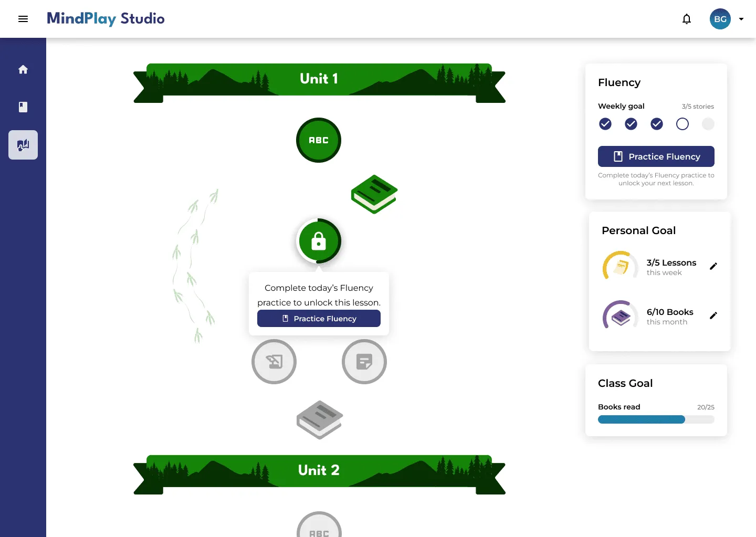Open the gray writing activity node
Image resolution: width=756 pixels, height=537 pixels.
click(274, 362)
